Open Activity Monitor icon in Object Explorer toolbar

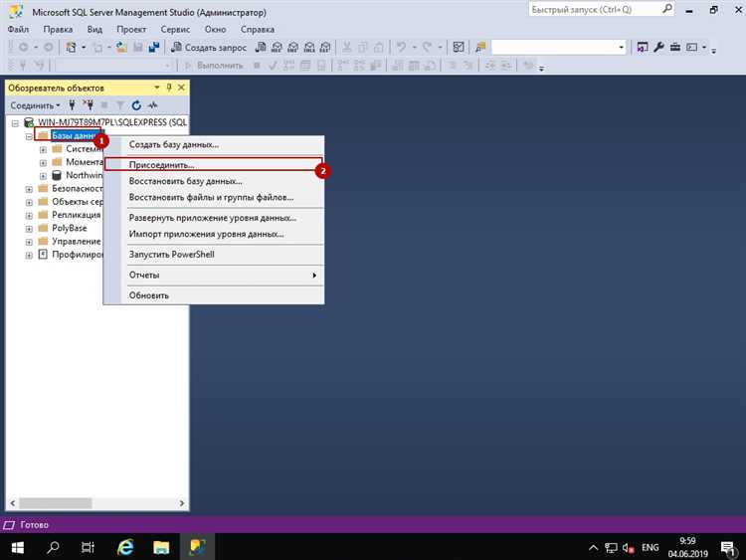coord(153,104)
